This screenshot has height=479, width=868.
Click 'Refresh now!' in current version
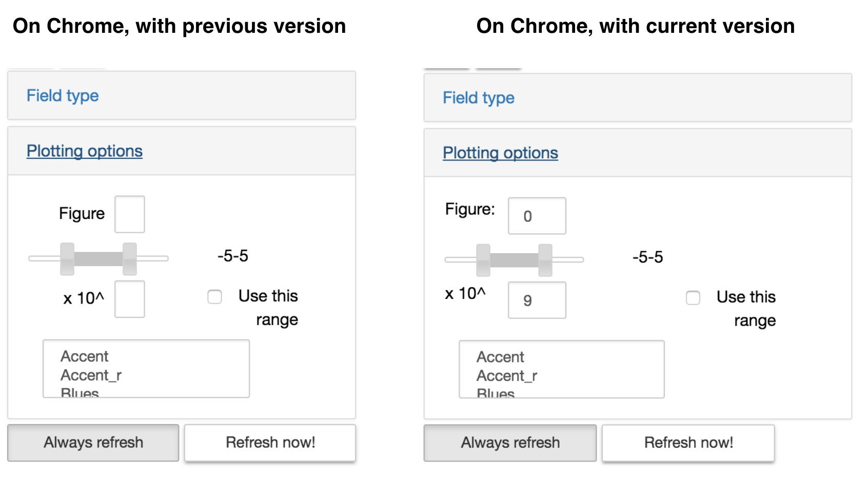pyautogui.click(x=688, y=443)
